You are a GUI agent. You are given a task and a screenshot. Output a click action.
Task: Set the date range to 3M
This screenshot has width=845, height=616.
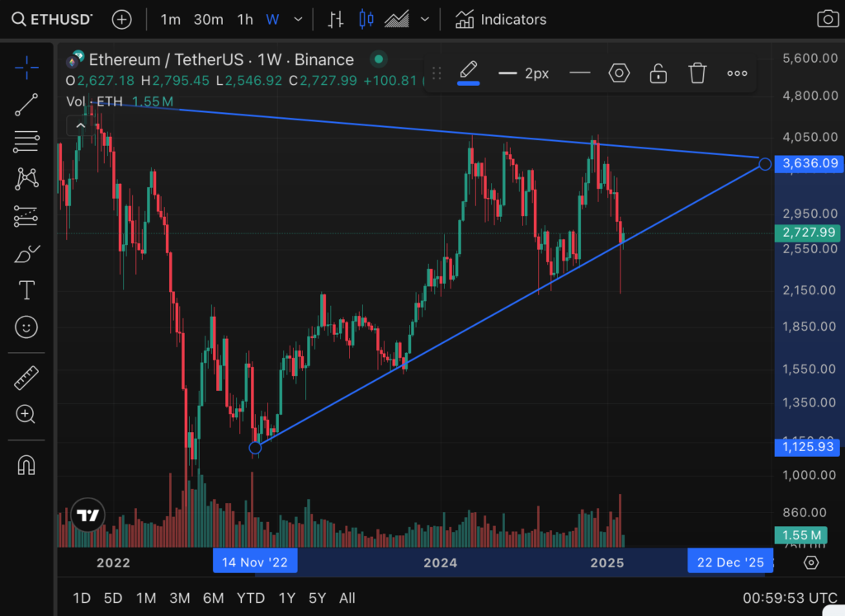tap(179, 598)
